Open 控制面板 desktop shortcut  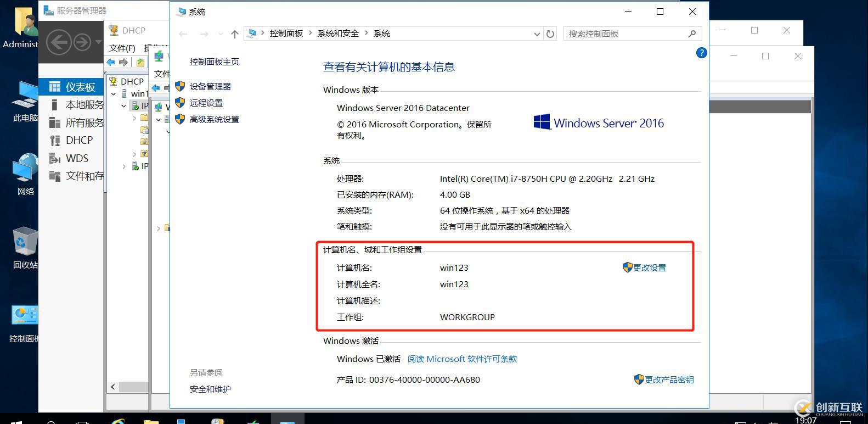click(x=25, y=324)
